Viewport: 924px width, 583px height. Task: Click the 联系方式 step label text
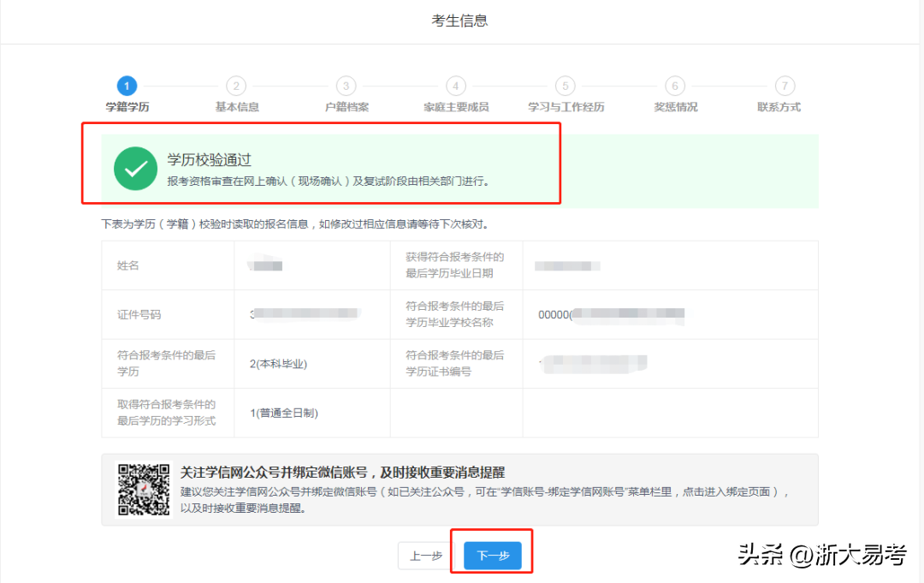point(779,108)
